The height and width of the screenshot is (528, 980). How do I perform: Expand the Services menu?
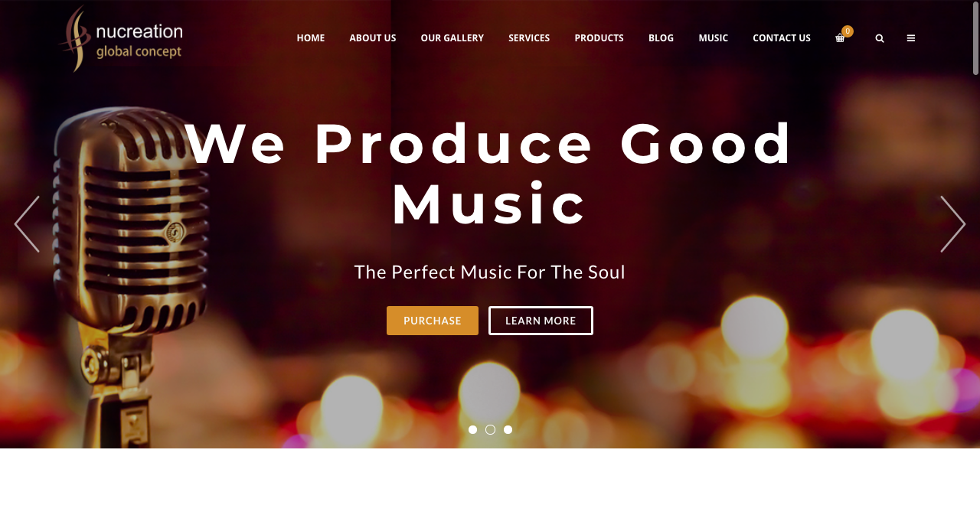pos(529,38)
